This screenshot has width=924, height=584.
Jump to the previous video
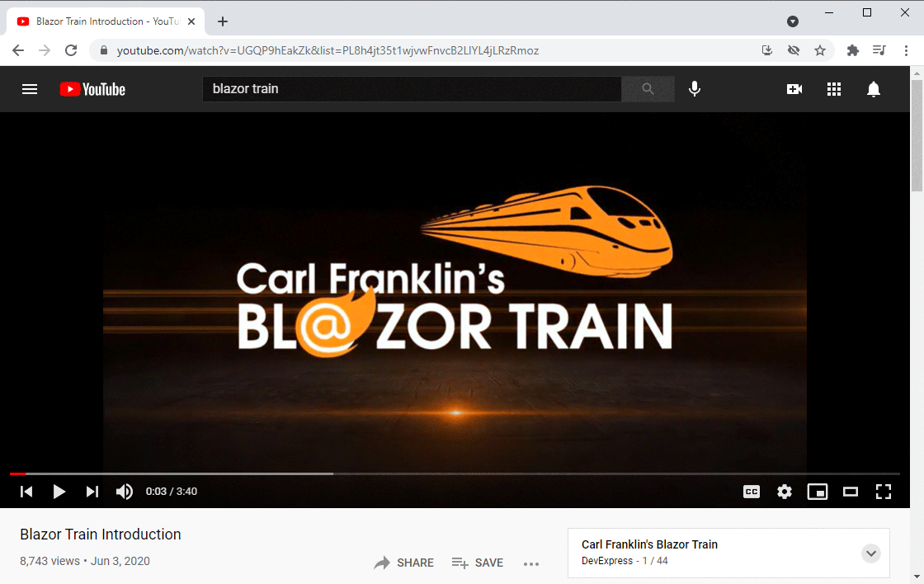pos(26,492)
